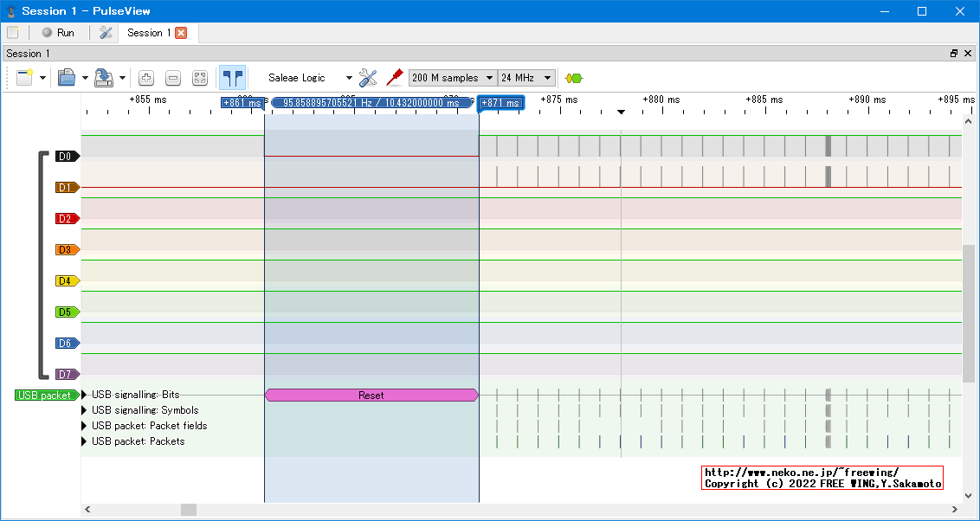This screenshot has height=521, width=980.
Task: Open the channel probes configuration icon
Action: click(395, 78)
